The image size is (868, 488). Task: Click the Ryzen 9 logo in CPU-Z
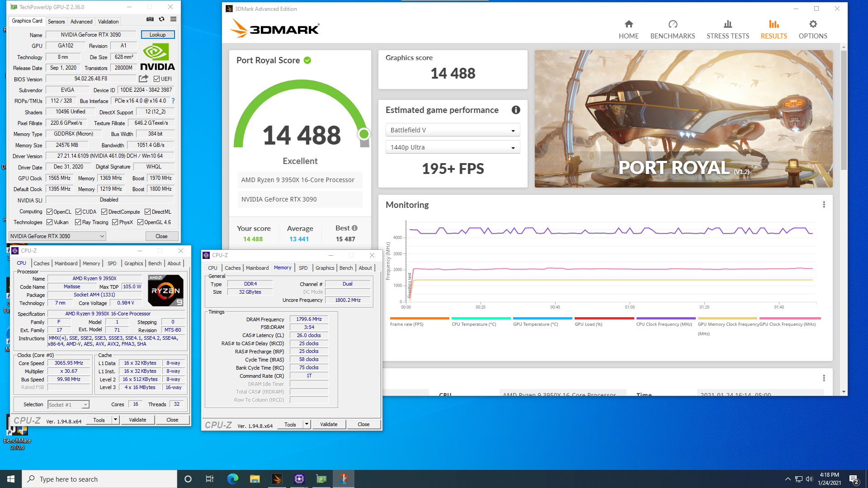coord(165,291)
